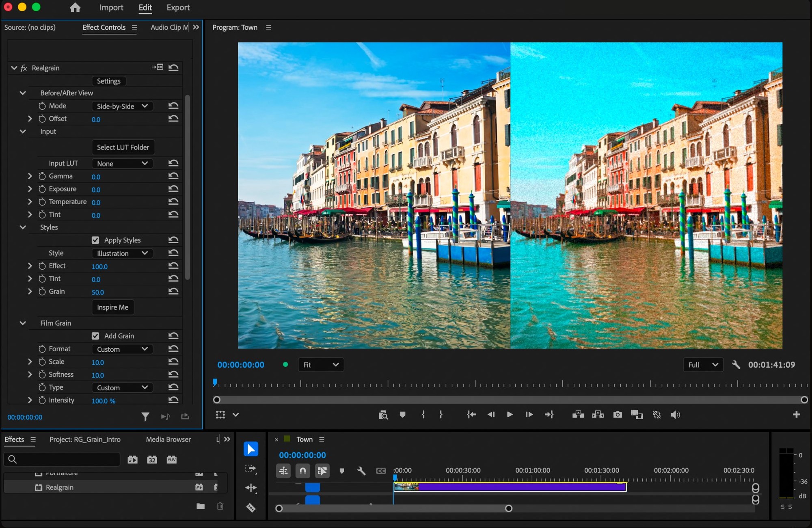The width and height of the screenshot is (812, 528).
Task: Add a marker in program monitor
Action: tap(402, 415)
